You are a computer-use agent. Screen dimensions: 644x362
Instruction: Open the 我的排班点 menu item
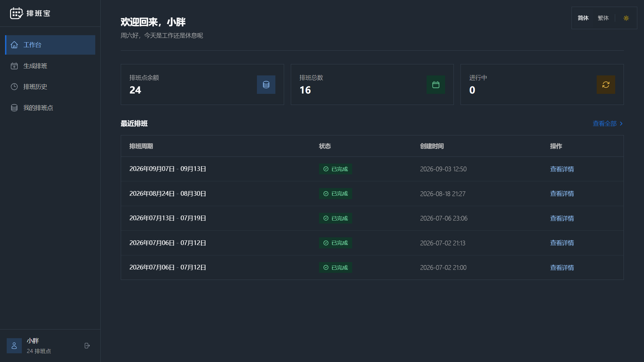pyautogui.click(x=50, y=108)
